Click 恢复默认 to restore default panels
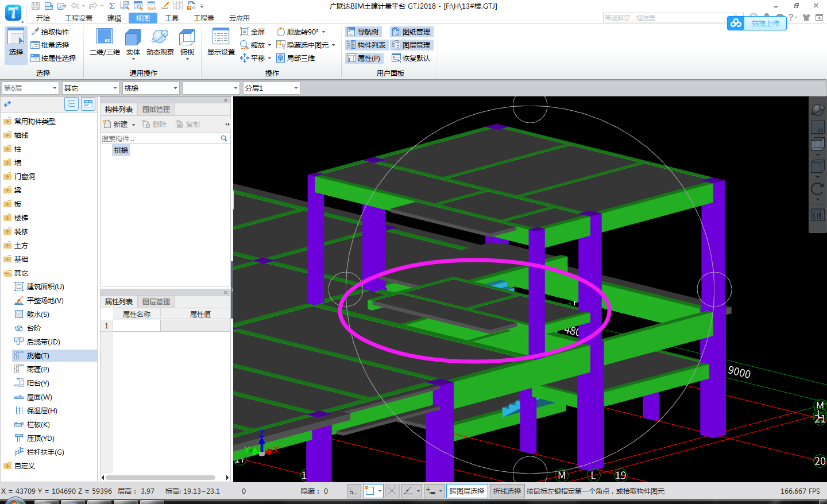Screen dimensions: 827x504 coord(411,58)
